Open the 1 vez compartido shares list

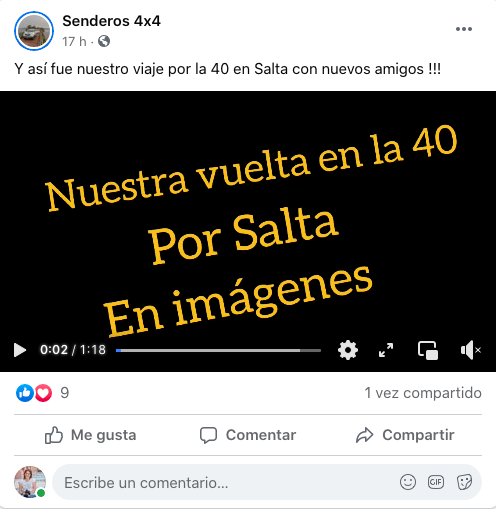pos(423,393)
